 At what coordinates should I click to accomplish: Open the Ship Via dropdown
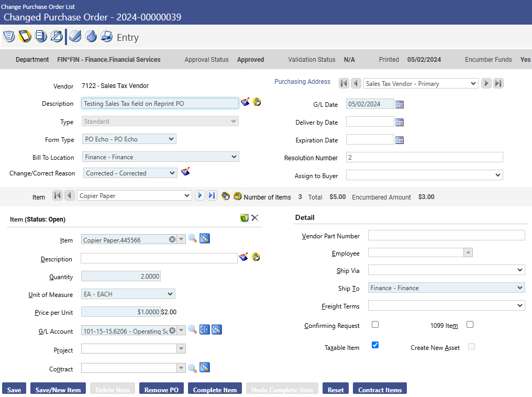tap(447, 270)
